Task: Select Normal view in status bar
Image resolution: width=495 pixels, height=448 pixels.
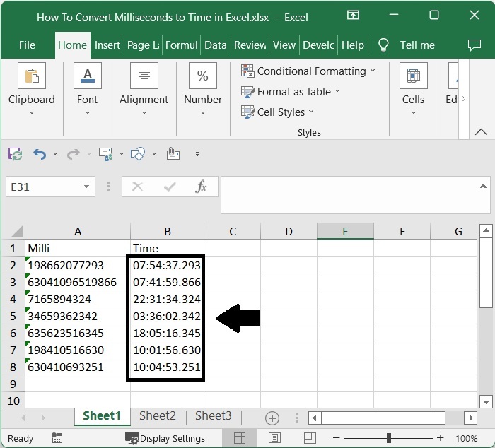Action: pyautogui.click(x=240, y=438)
